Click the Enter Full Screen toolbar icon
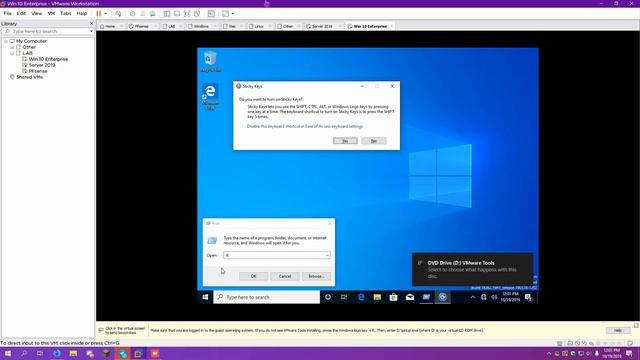The width and height of the screenshot is (640, 360). tap(187, 13)
